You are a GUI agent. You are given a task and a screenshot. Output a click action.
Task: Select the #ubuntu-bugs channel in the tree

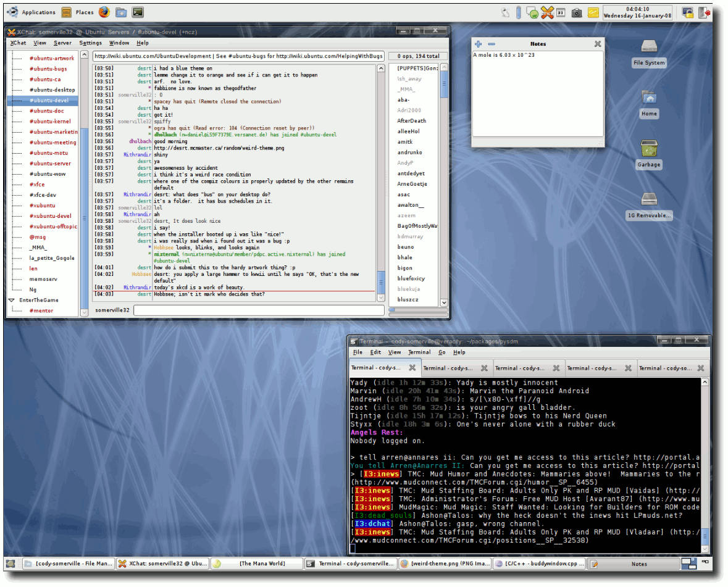click(48, 69)
